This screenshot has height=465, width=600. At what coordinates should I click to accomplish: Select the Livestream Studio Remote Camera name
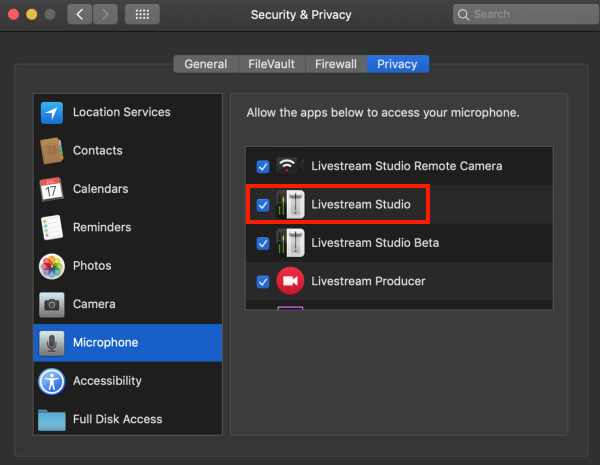pyautogui.click(x=407, y=166)
